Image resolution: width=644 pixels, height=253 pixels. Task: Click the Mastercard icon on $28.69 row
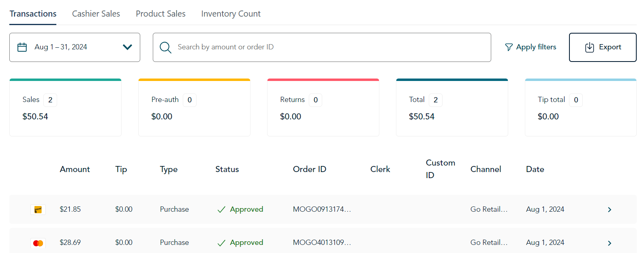click(x=38, y=243)
